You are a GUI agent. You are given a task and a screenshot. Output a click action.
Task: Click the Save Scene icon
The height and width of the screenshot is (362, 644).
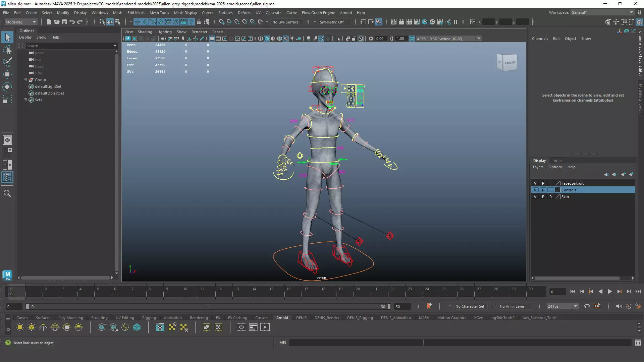[64, 22]
